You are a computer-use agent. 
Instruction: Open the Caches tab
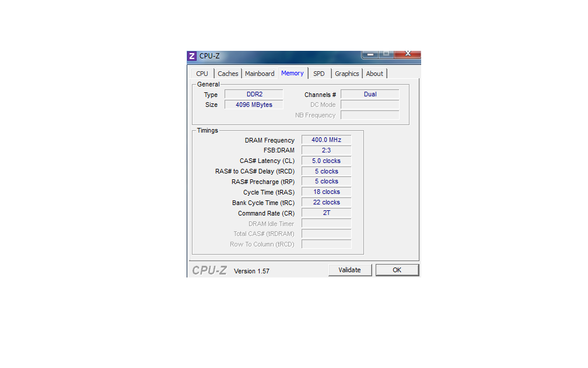point(228,74)
